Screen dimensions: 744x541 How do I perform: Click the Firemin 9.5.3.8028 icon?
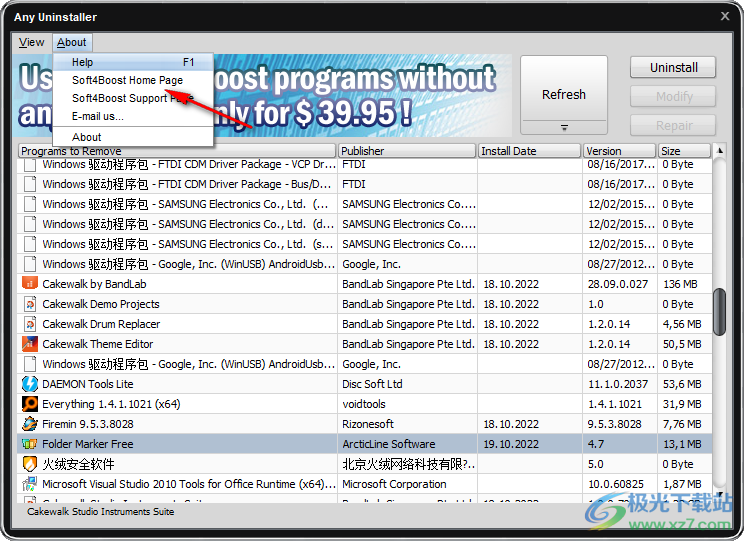pyautogui.click(x=29, y=423)
